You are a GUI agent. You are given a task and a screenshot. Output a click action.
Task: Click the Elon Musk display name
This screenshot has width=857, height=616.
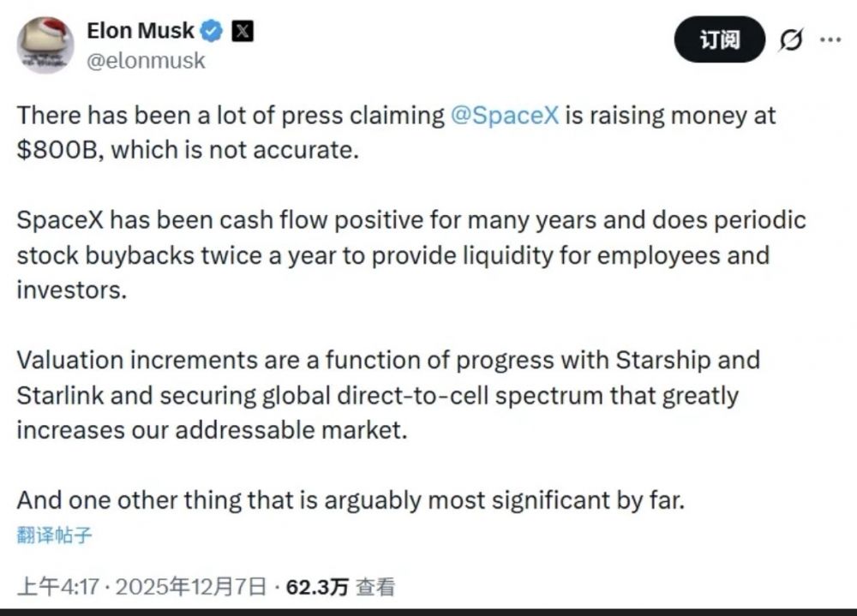141,32
